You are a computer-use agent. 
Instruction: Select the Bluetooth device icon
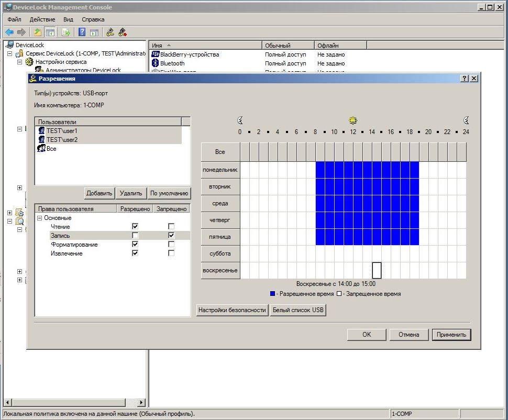[155, 63]
